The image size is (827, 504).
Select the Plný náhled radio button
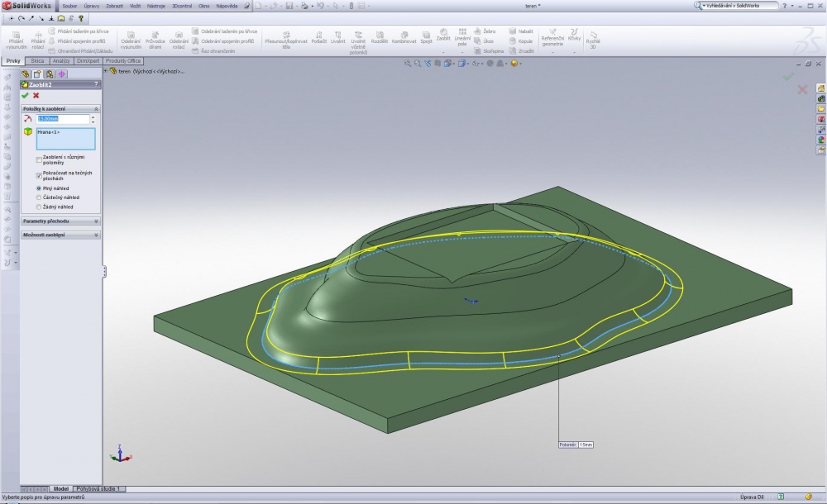pos(39,188)
